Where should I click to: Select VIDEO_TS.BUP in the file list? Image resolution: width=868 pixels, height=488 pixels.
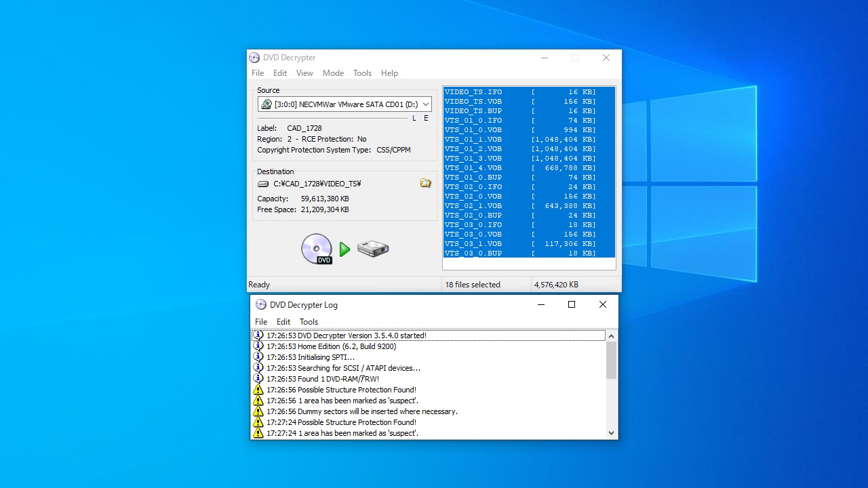[x=529, y=111]
